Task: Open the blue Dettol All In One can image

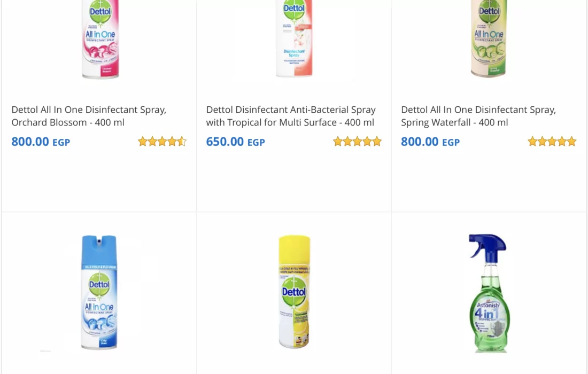Action: click(99, 292)
